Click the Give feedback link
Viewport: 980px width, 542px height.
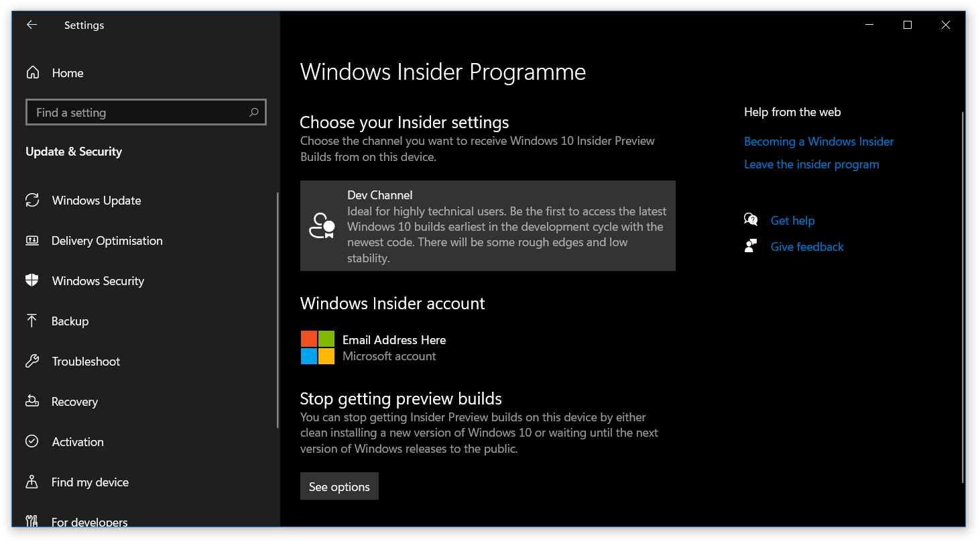pyautogui.click(x=807, y=247)
